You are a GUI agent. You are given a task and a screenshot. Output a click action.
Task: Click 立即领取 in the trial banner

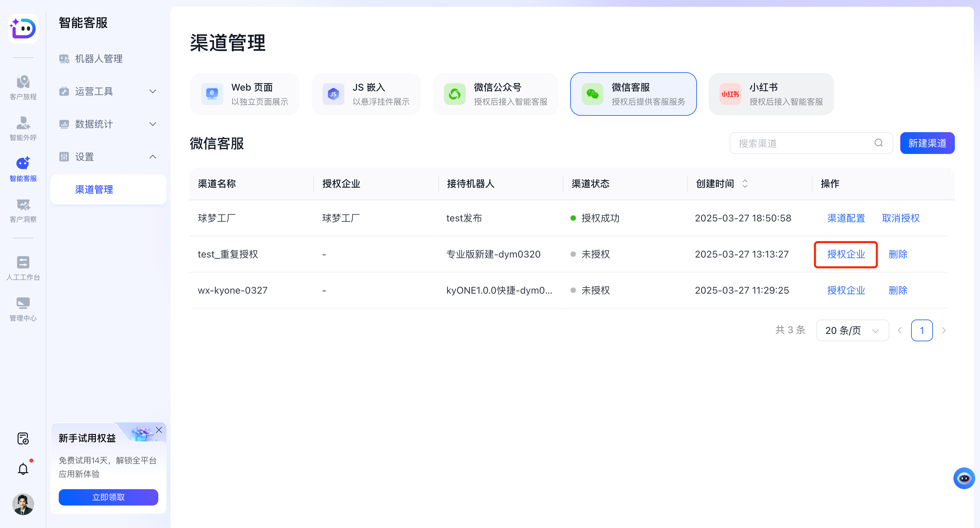pos(108,497)
